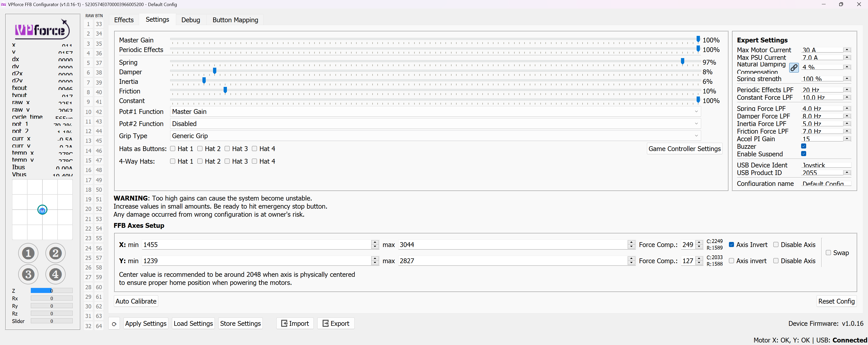Click Export button with arrow icon
Viewport: 868px width, 345px height.
336,324
